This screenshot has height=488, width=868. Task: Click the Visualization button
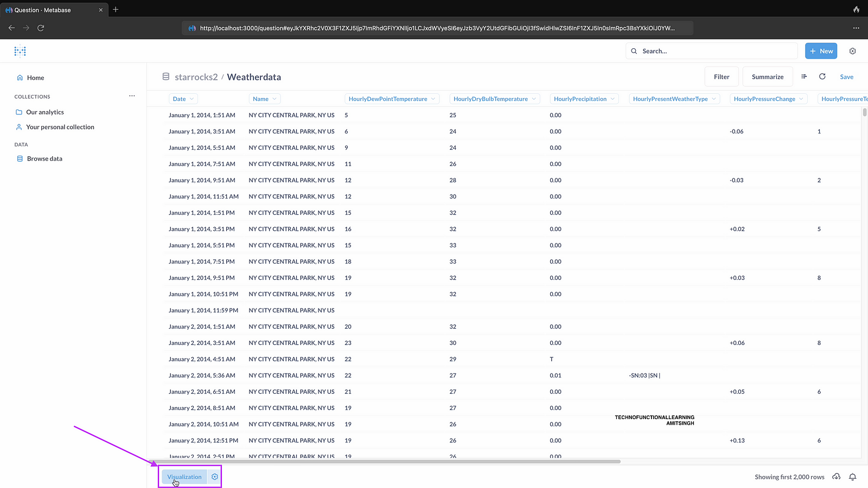tap(184, 477)
